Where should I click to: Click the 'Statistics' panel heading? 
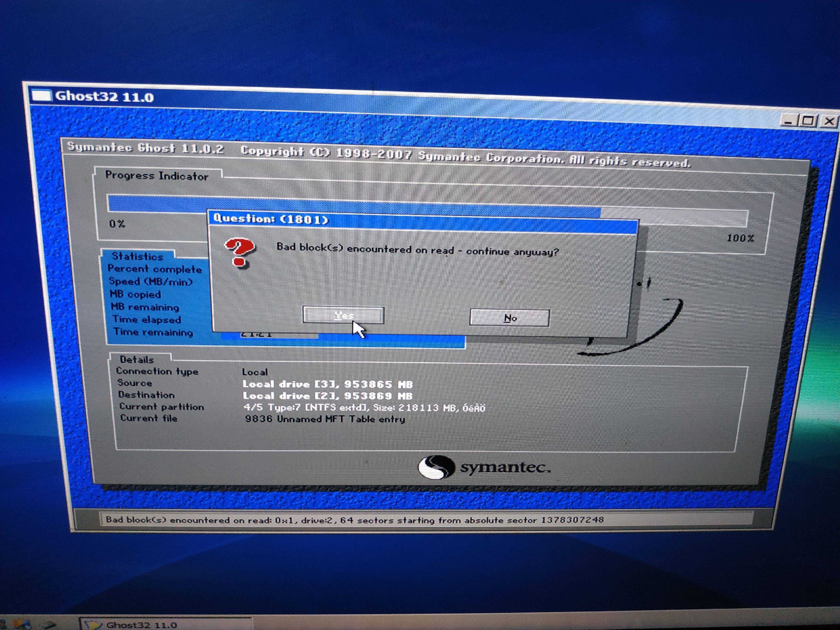click(137, 256)
